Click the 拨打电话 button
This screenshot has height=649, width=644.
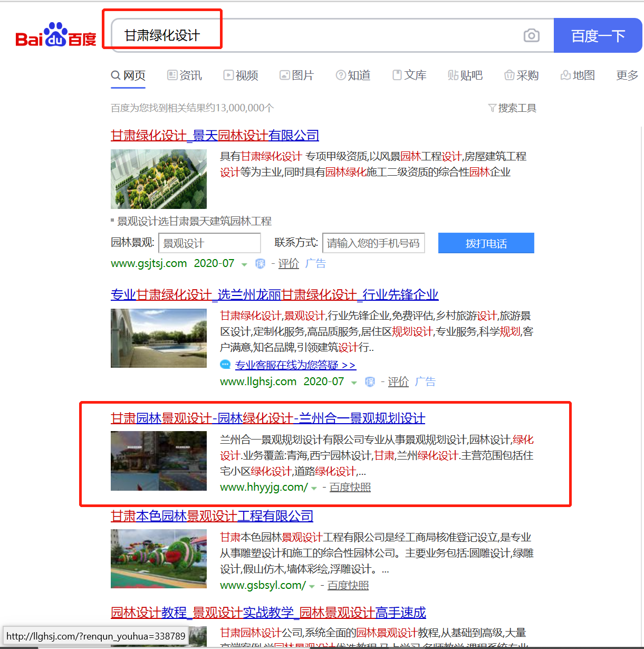[486, 243]
